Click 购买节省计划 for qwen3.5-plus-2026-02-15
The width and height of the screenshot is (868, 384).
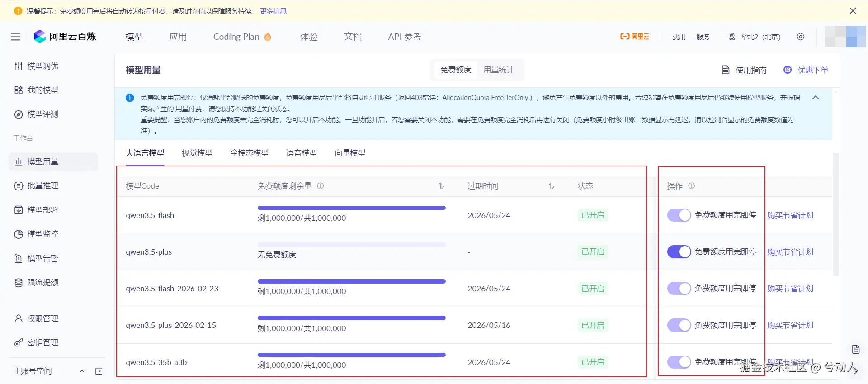[x=790, y=325]
